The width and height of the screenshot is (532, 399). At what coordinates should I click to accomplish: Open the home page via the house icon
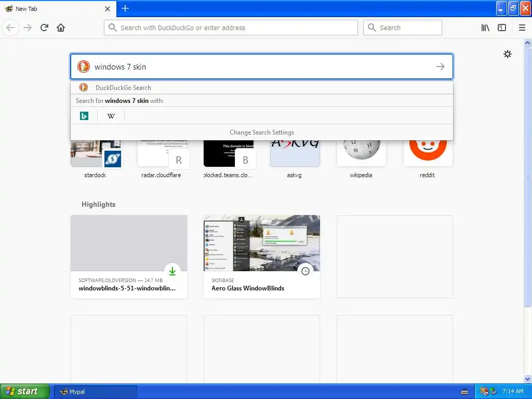(x=61, y=28)
